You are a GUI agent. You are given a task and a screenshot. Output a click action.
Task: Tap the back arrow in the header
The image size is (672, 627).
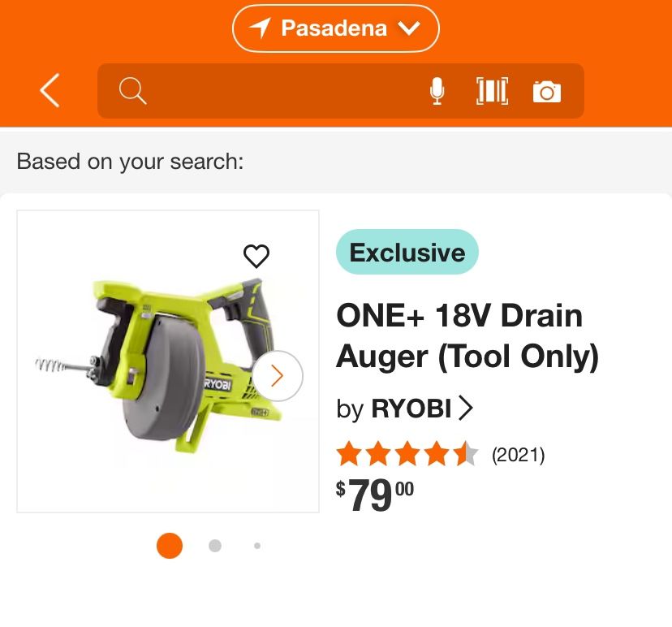tap(50, 91)
